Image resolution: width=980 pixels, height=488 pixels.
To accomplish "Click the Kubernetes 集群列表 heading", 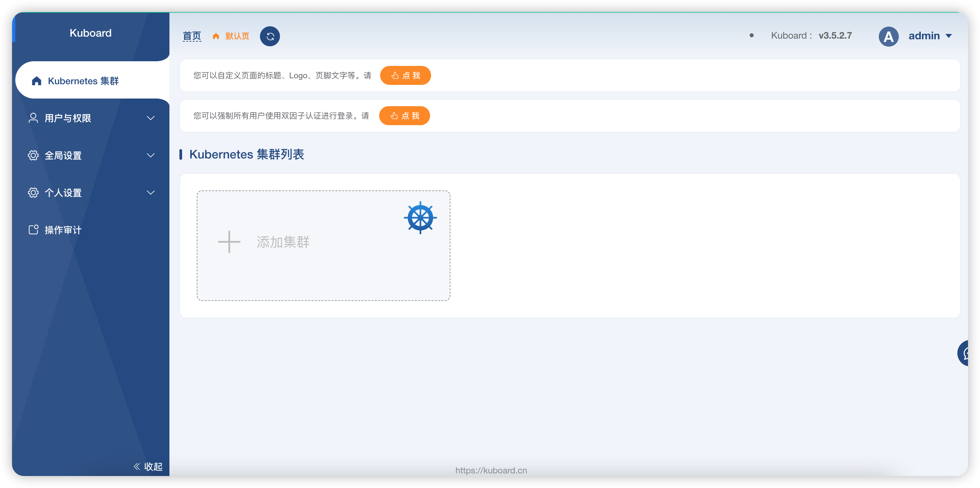I will (x=247, y=154).
